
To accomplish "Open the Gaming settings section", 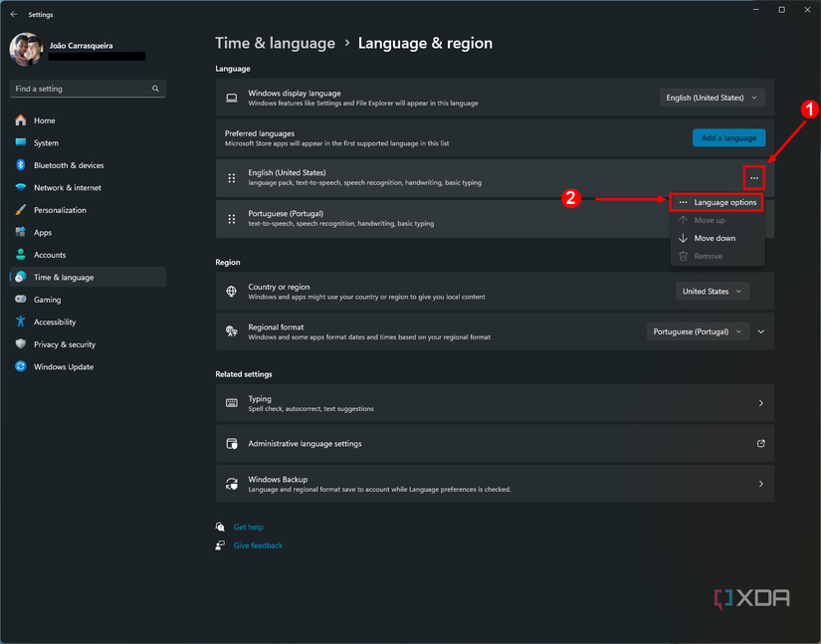I will coord(45,300).
